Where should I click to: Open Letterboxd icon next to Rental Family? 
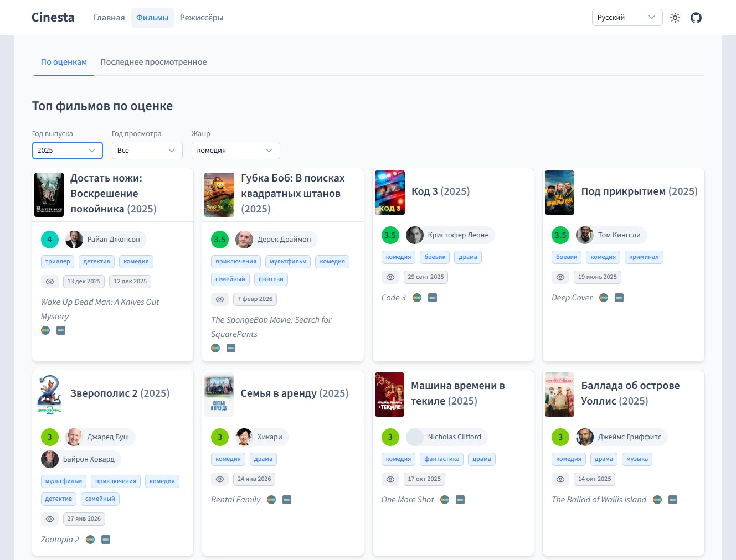(271, 500)
